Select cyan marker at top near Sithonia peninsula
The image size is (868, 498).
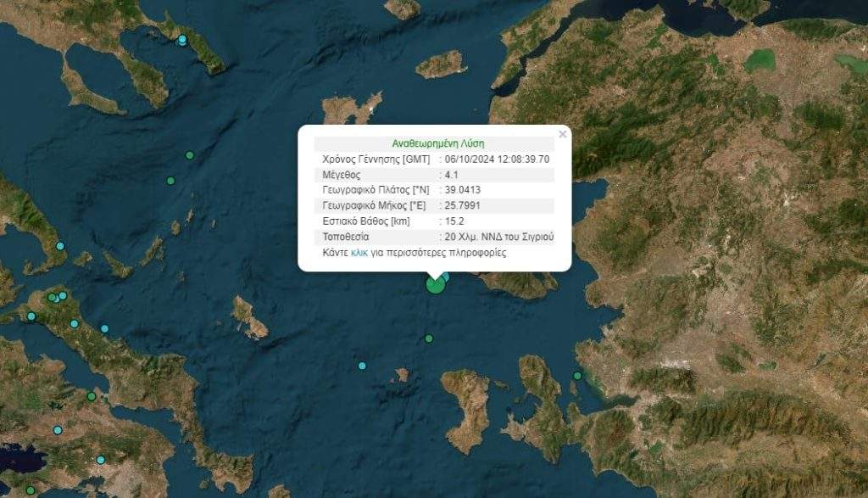(182, 39)
